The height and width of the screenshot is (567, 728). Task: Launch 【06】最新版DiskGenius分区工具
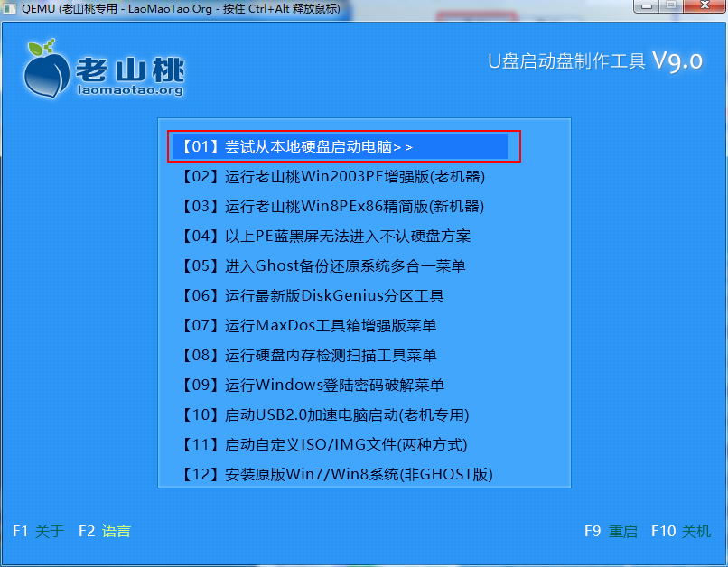pyautogui.click(x=312, y=295)
